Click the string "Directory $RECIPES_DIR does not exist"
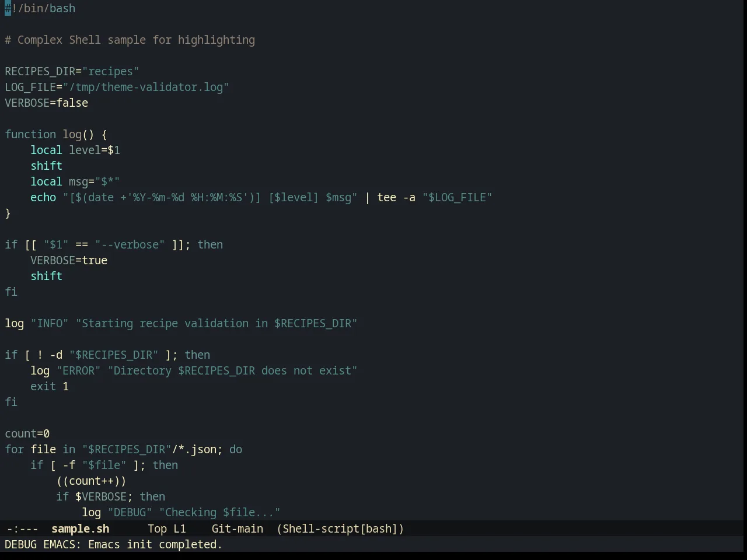Screen dimensions: 747x560 (x=232, y=370)
